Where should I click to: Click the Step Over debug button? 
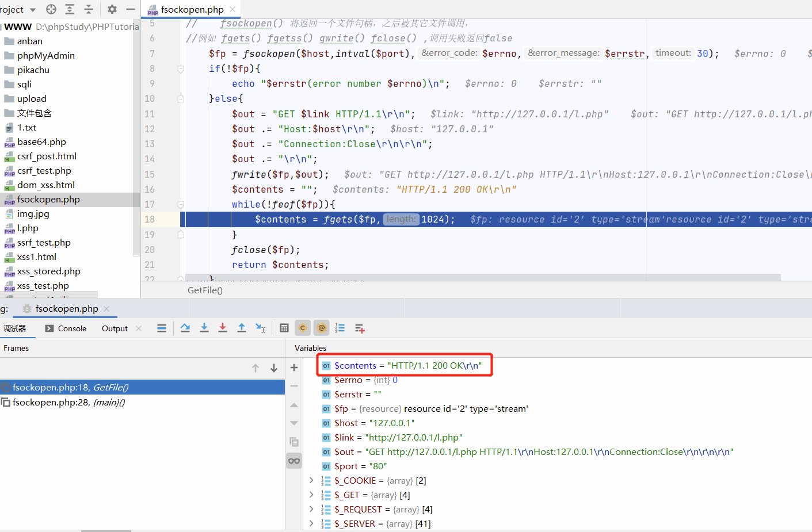(x=185, y=328)
